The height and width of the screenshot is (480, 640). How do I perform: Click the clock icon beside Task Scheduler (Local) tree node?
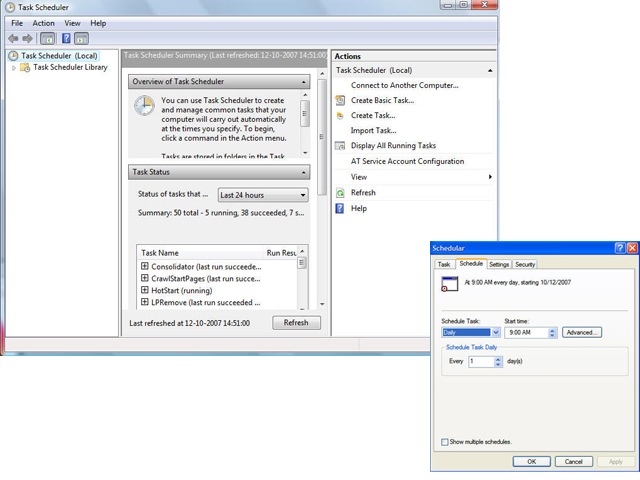[x=13, y=56]
